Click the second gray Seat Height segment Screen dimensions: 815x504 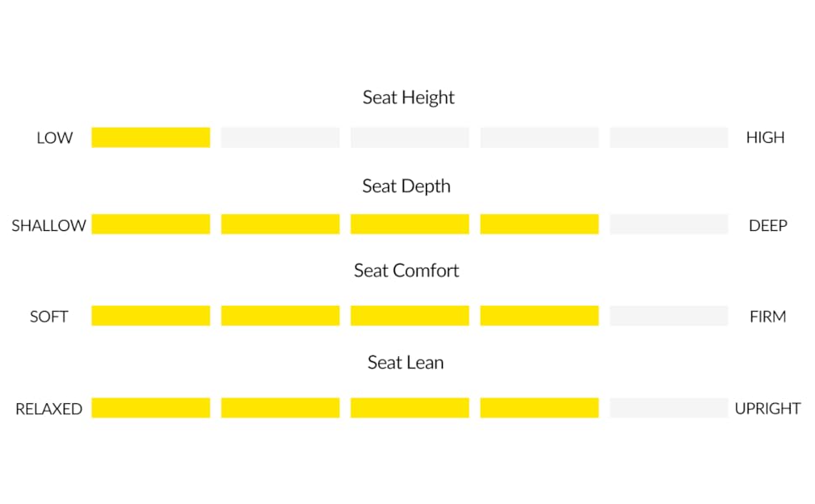(280, 138)
